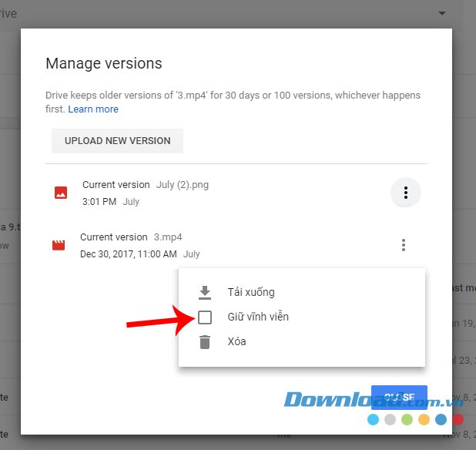Click the Manage versions heading
476x450 pixels.
point(104,63)
